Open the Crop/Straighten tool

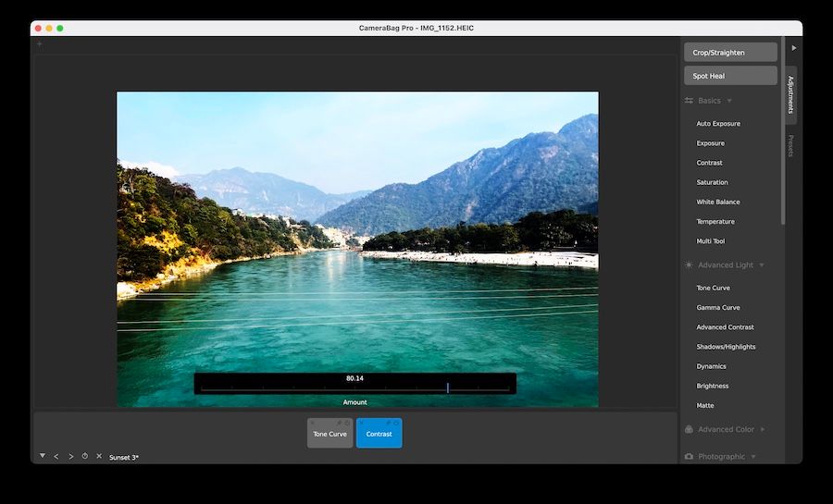pos(730,53)
